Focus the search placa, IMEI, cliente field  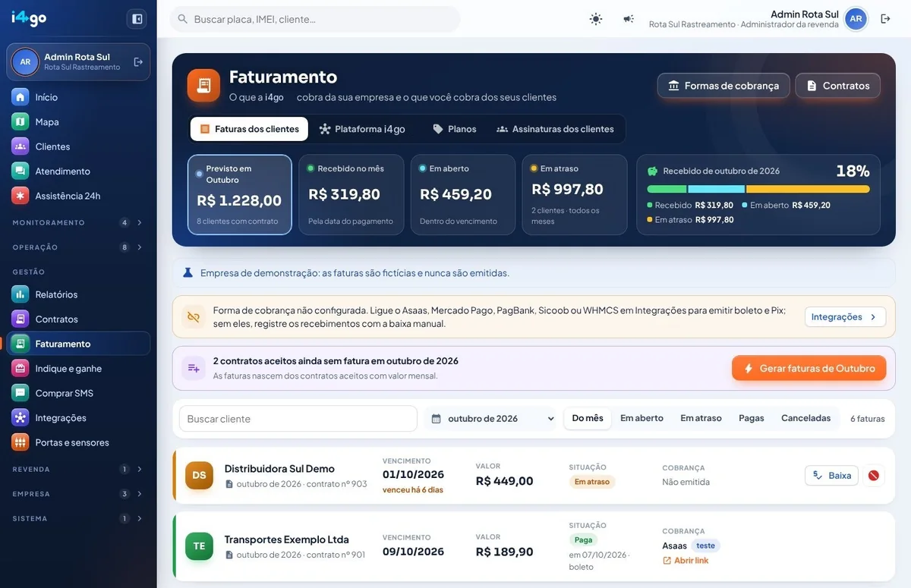click(x=315, y=19)
